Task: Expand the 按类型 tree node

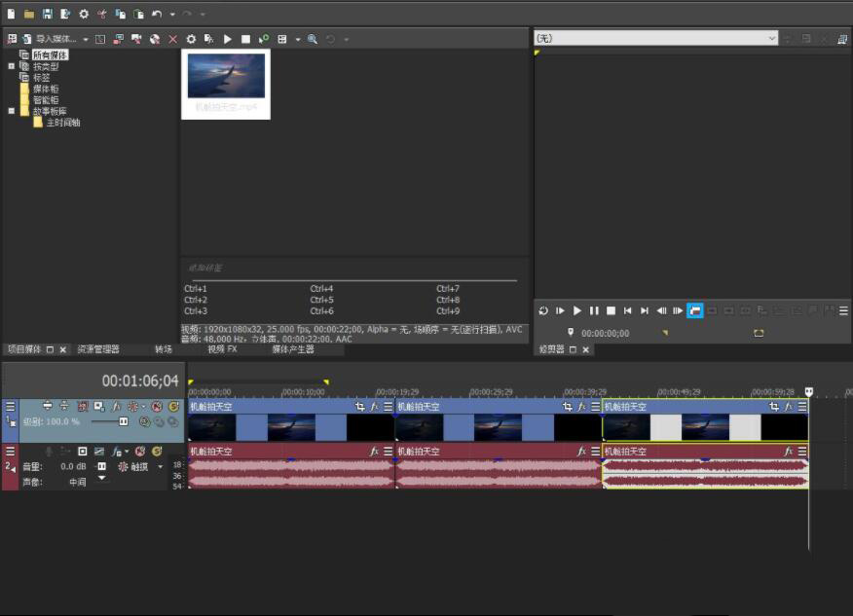Action: click(x=12, y=66)
